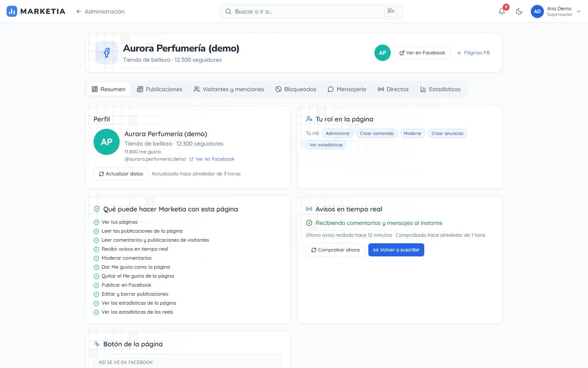Click green check beside 'Recibiendo comentarios'

point(309,223)
